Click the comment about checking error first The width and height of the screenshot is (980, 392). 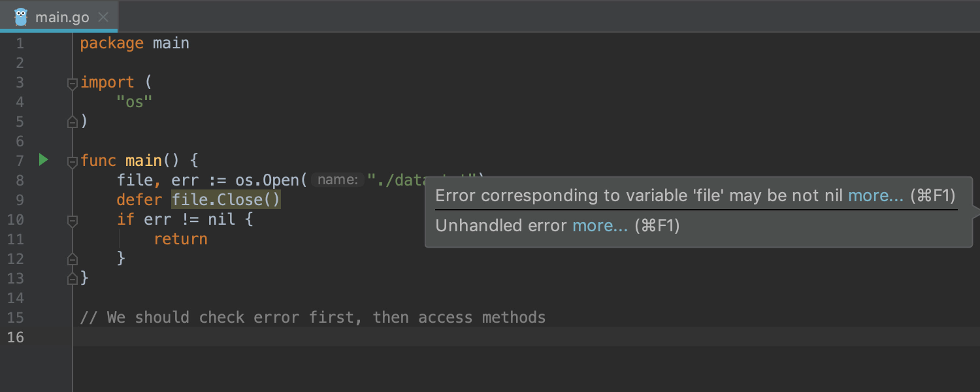312,318
